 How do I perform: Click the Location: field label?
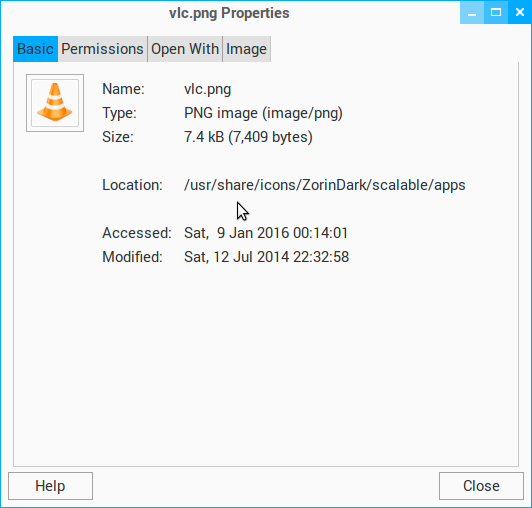(x=133, y=185)
